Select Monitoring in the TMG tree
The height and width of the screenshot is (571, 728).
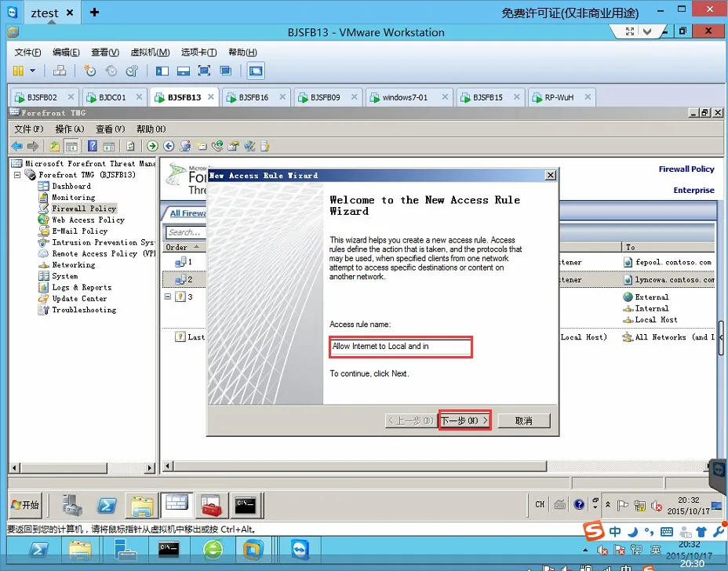[74, 198]
